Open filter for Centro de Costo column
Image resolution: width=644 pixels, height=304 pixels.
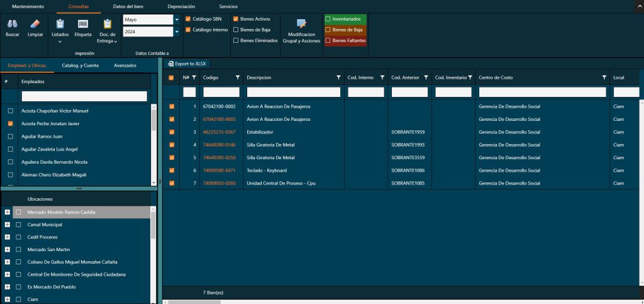(604, 77)
